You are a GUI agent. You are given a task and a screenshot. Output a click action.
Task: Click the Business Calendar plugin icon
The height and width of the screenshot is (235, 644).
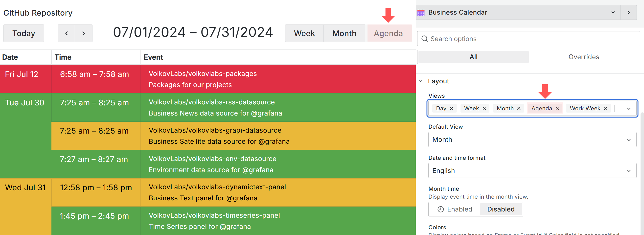pyautogui.click(x=421, y=12)
